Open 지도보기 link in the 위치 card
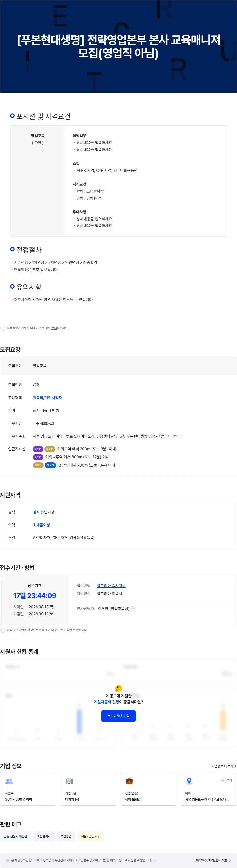 (226, 780)
